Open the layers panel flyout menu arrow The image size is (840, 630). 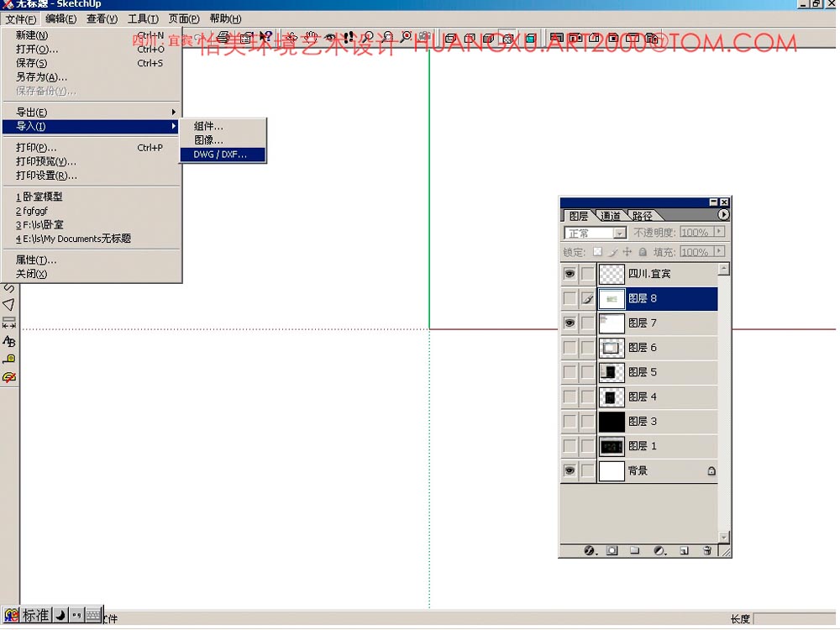point(723,214)
